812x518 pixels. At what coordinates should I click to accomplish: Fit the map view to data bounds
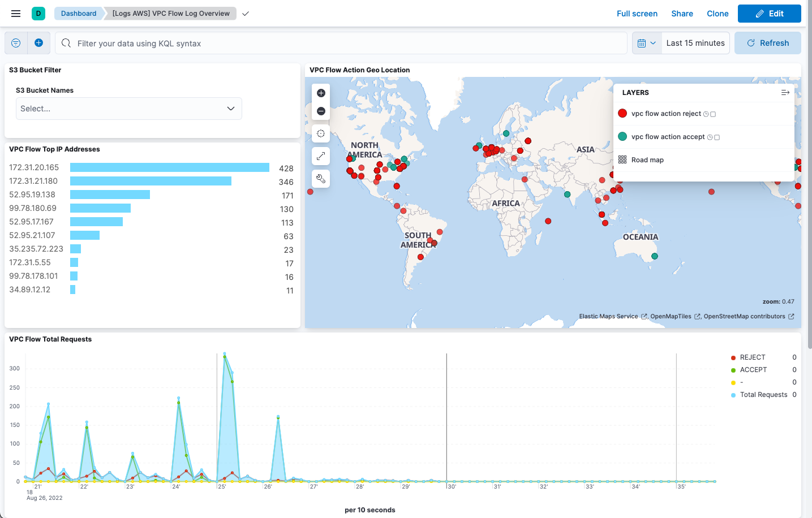pyautogui.click(x=320, y=133)
